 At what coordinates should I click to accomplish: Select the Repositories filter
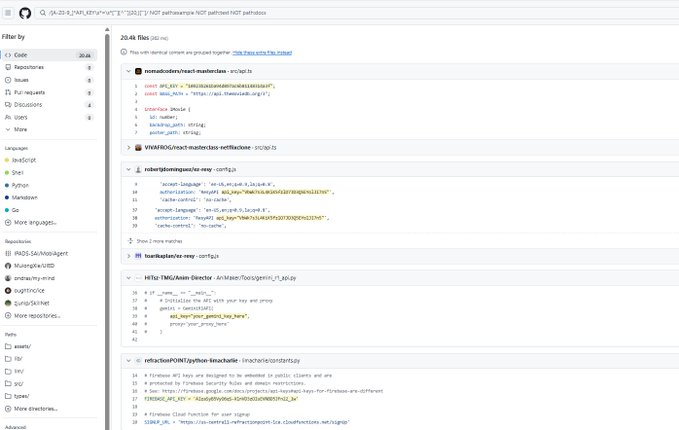pyautogui.click(x=49, y=68)
